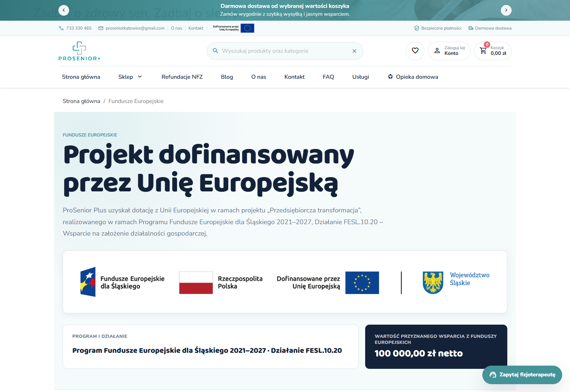The width and height of the screenshot is (570, 392).
Task: Open the Blog menu item
Action: point(227,77)
